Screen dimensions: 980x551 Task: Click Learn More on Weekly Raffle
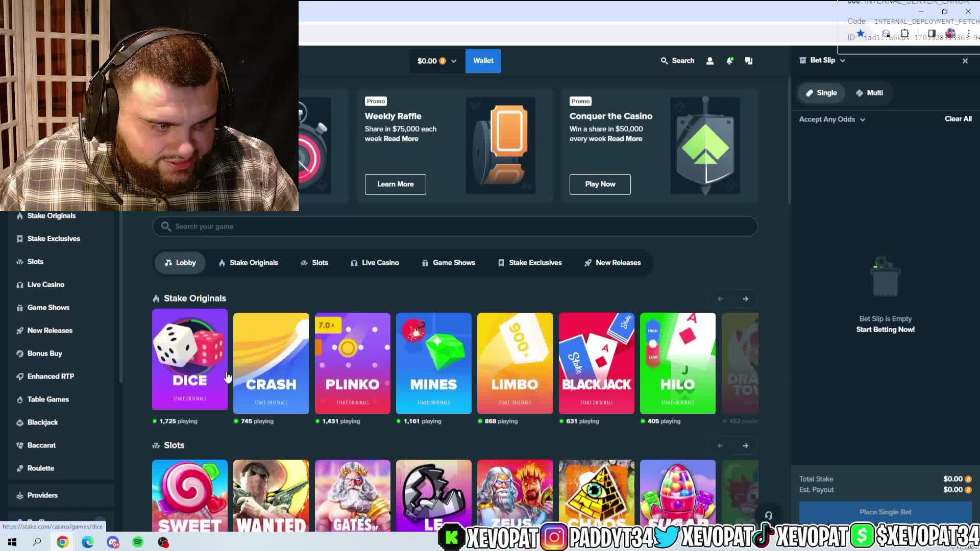[x=395, y=184]
